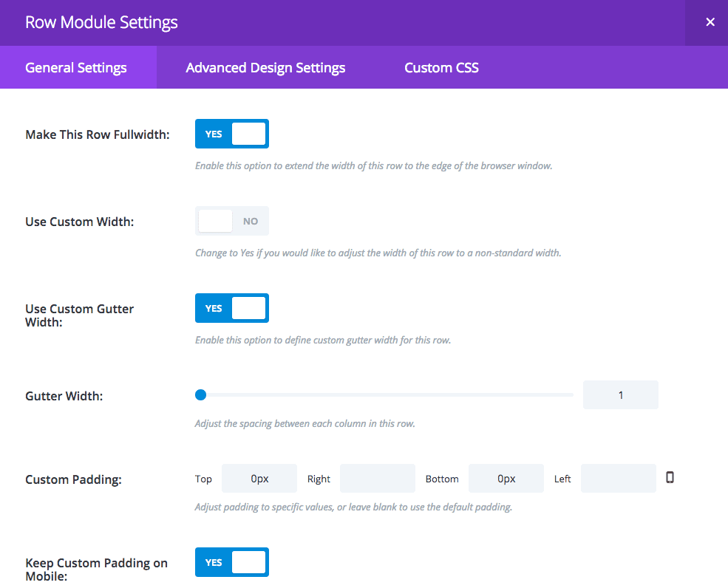Click the Gutter Width label
This screenshot has height=588, width=728.
64,396
